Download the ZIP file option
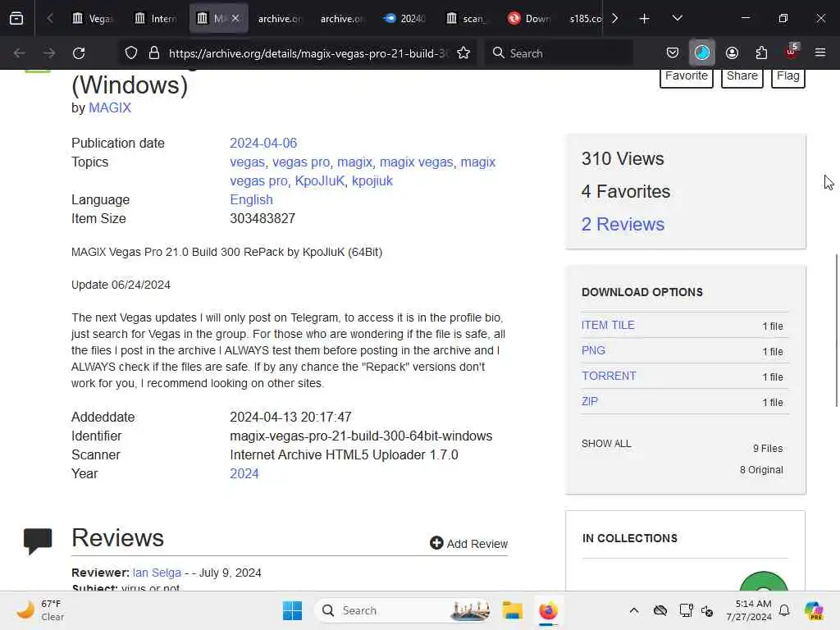This screenshot has width=840, height=630. [589, 401]
